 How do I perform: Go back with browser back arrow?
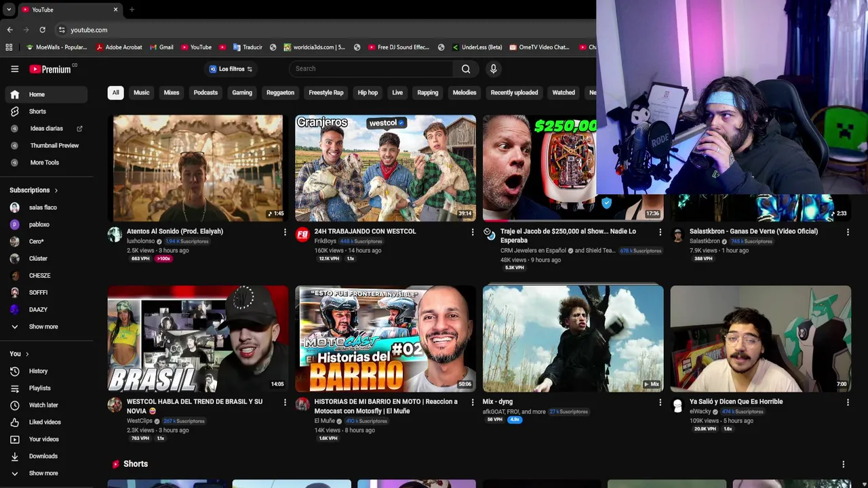(x=9, y=30)
